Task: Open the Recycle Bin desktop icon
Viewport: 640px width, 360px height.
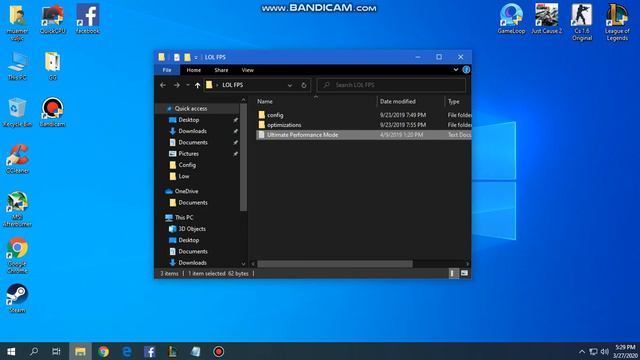Action: point(17,112)
